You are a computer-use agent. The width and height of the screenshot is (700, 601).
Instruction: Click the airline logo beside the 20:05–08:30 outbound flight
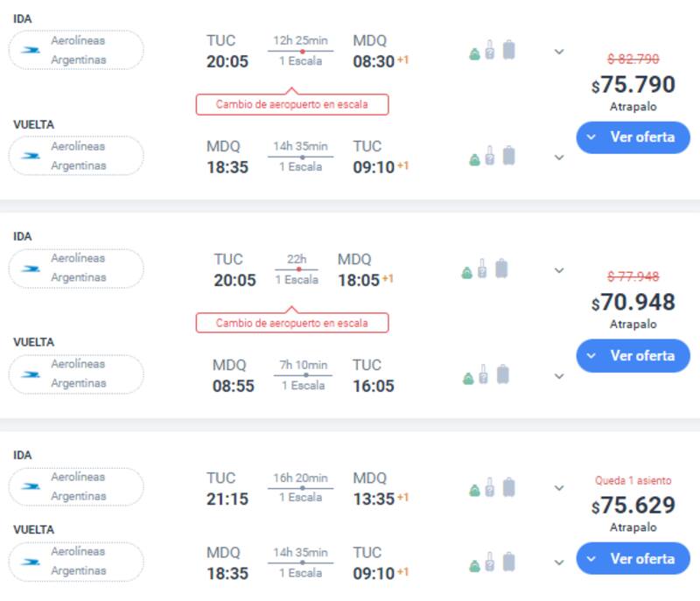31,50
